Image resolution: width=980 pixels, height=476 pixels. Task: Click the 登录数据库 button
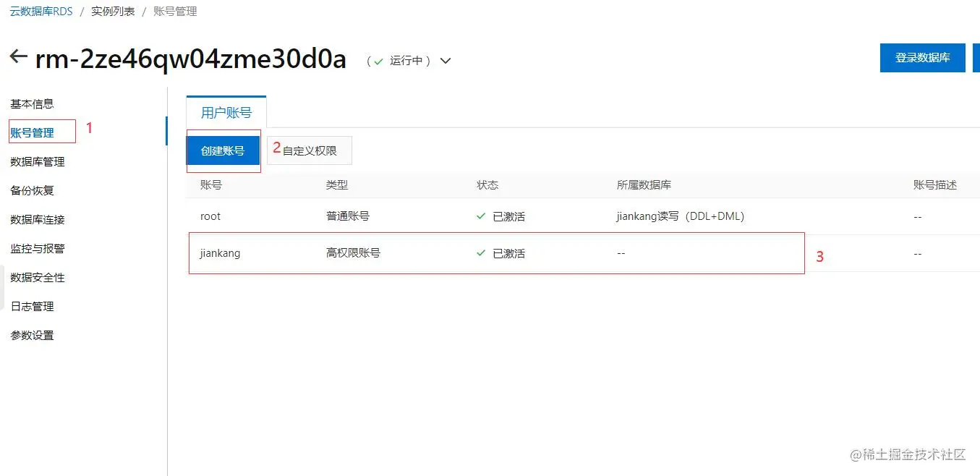point(922,58)
